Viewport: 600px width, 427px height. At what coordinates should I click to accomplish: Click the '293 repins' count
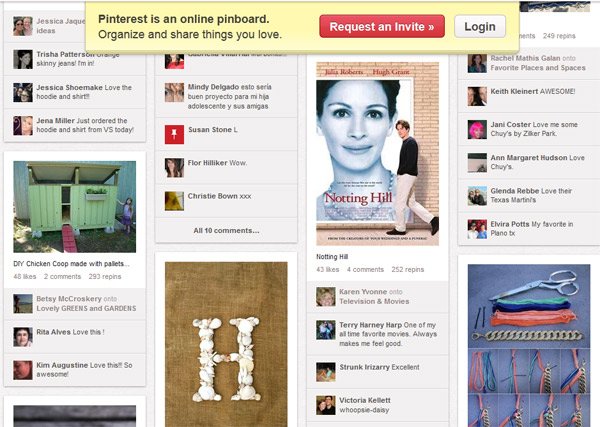(105, 276)
